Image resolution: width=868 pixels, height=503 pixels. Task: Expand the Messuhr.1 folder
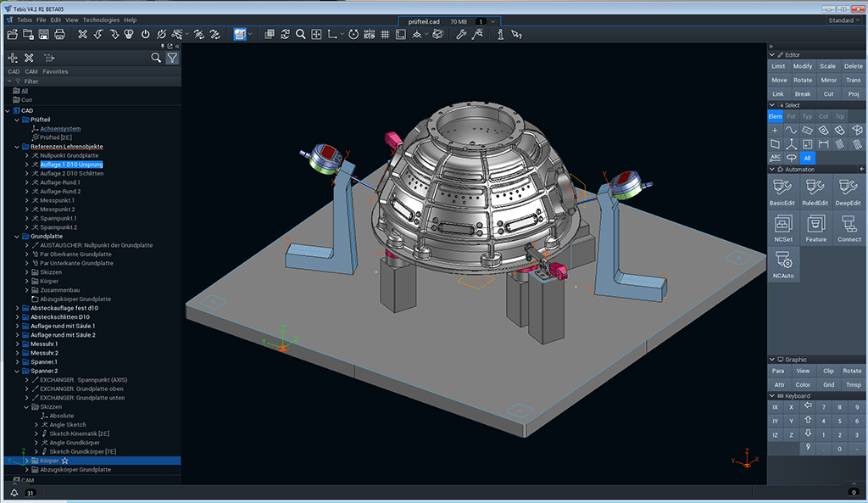(x=17, y=344)
